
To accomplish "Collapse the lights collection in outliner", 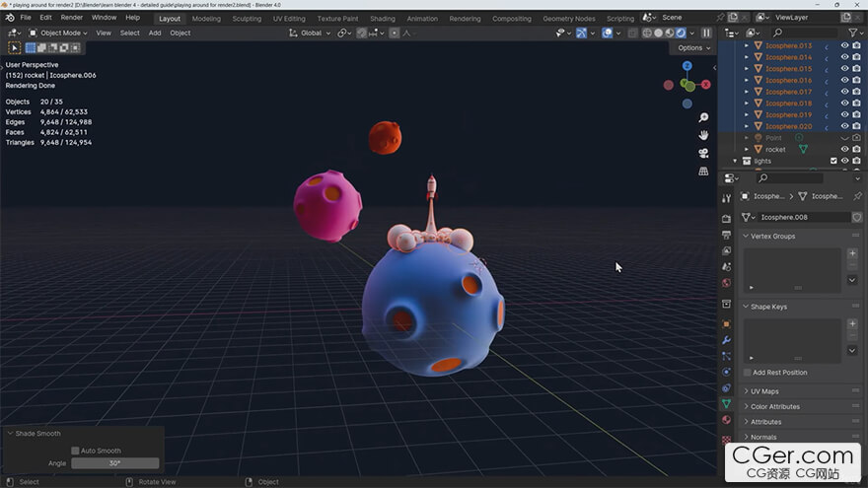I will point(735,161).
